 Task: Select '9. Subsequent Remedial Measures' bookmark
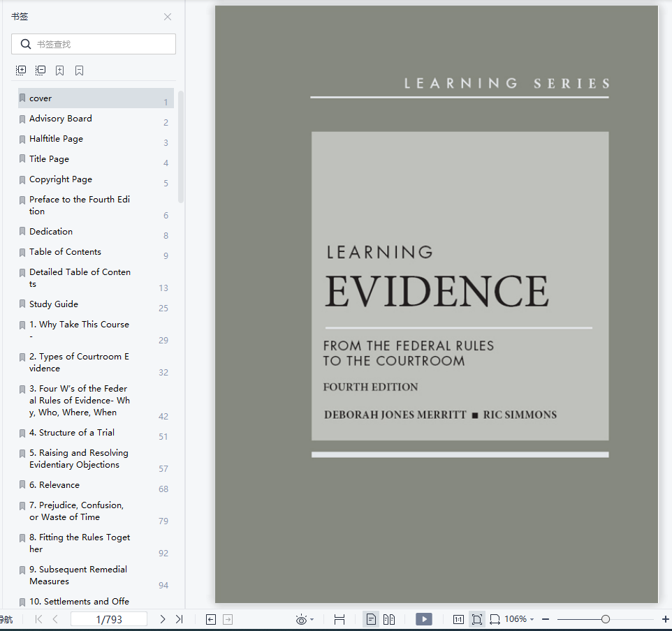pyautogui.click(x=96, y=575)
